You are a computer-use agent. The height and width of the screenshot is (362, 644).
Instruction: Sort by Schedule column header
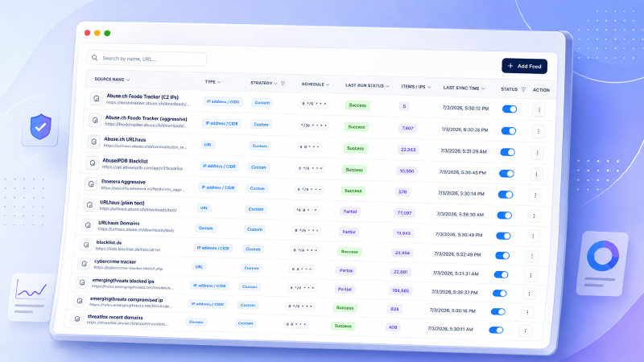[315, 84]
